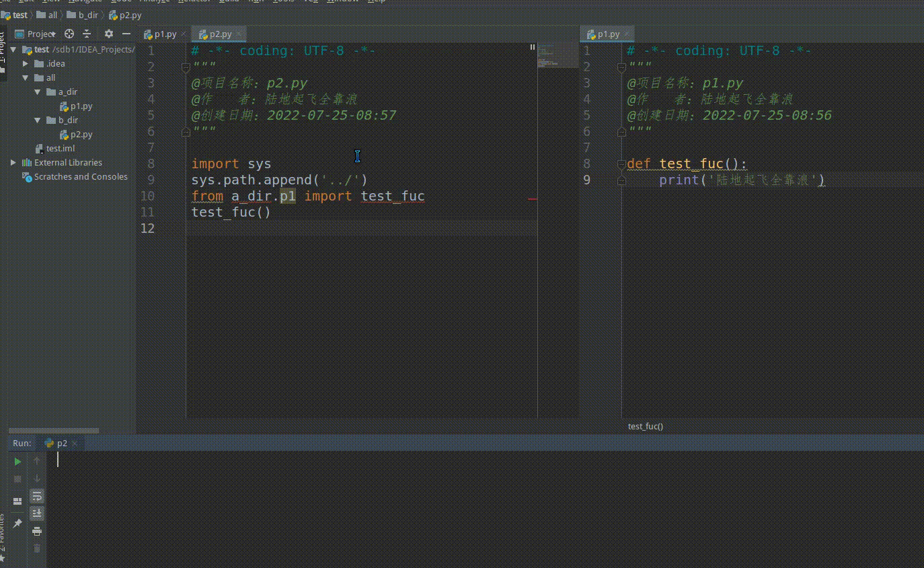The width and height of the screenshot is (924, 568).
Task: Click the Project panel horizontal scrollbar
Action: (54, 431)
